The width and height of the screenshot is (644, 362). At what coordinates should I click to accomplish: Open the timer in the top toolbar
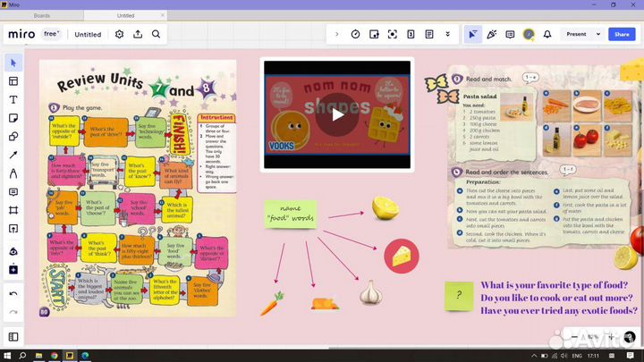point(355,34)
